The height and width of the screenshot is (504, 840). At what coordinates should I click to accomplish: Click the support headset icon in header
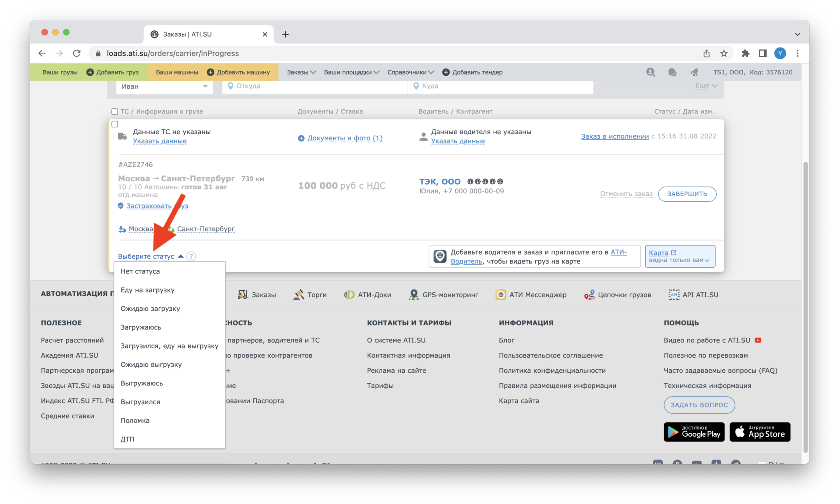pos(650,72)
